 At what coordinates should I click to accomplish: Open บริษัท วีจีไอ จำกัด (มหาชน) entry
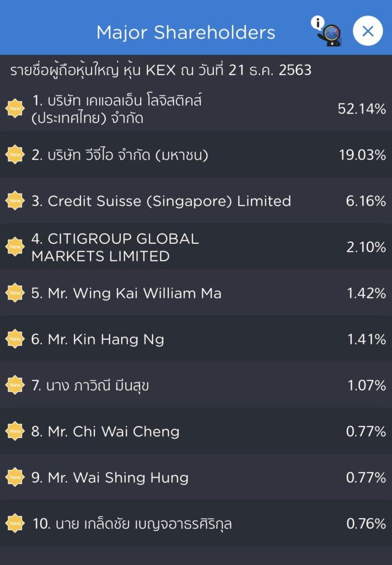pyautogui.click(x=120, y=156)
